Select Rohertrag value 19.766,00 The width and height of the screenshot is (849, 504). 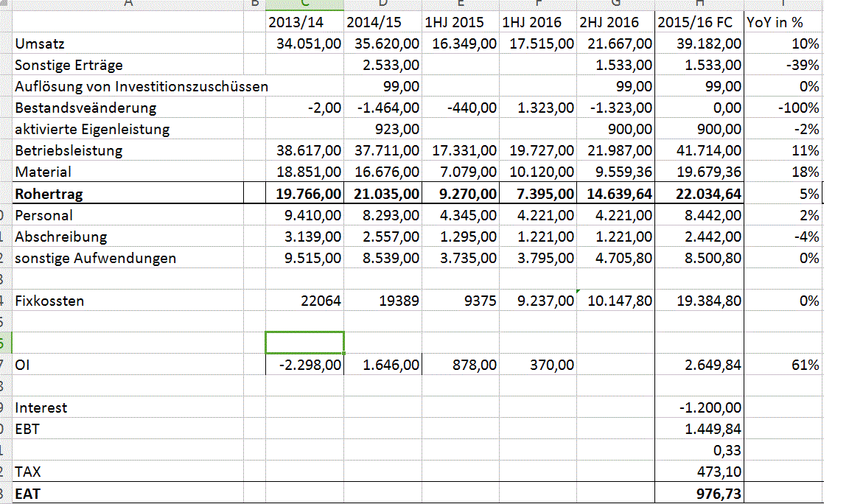point(304,193)
